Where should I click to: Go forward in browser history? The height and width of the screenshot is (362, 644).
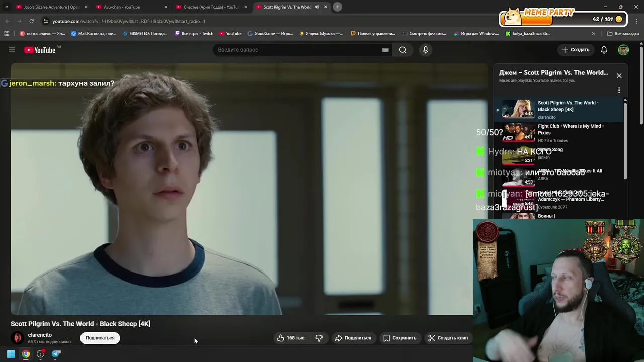coord(19,21)
